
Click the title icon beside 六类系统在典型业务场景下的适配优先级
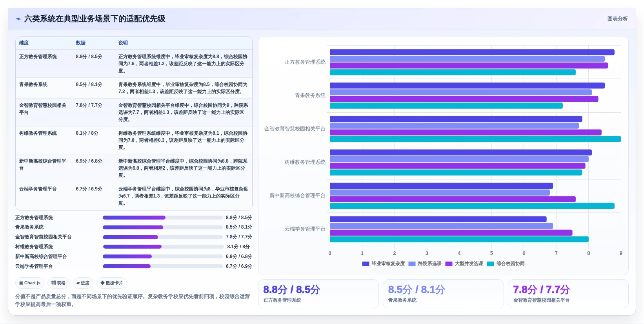coord(18,19)
